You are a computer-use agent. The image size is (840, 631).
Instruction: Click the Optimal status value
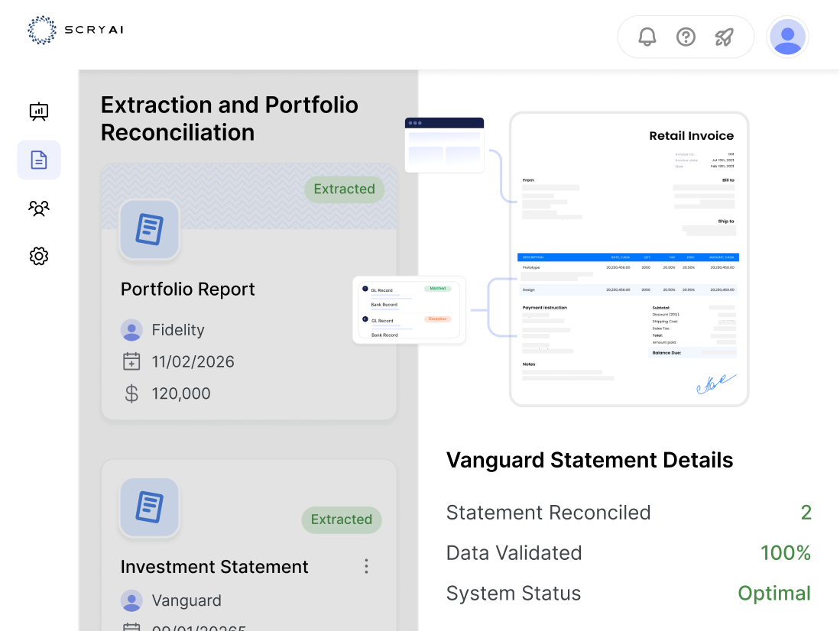click(x=774, y=594)
